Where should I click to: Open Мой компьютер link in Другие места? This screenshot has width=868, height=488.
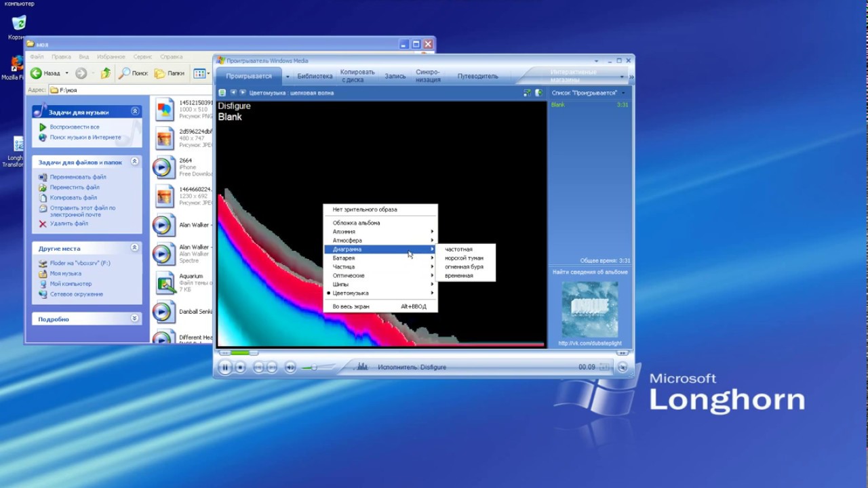point(71,284)
